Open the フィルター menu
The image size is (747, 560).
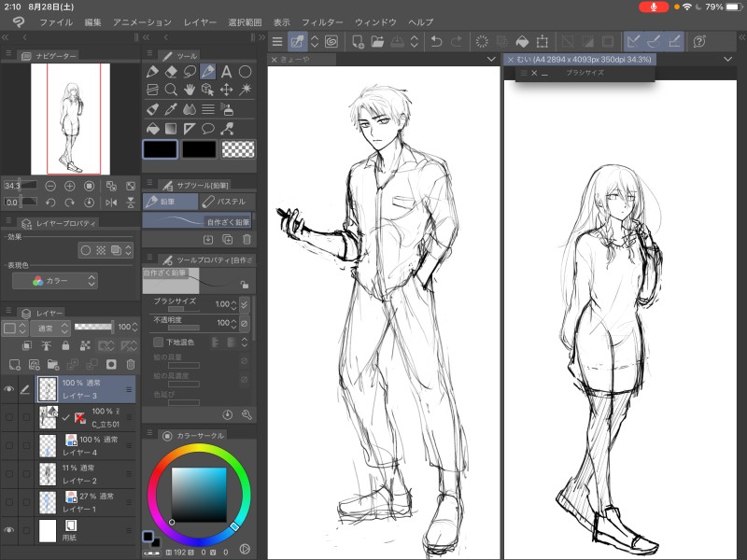click(322, 21)
